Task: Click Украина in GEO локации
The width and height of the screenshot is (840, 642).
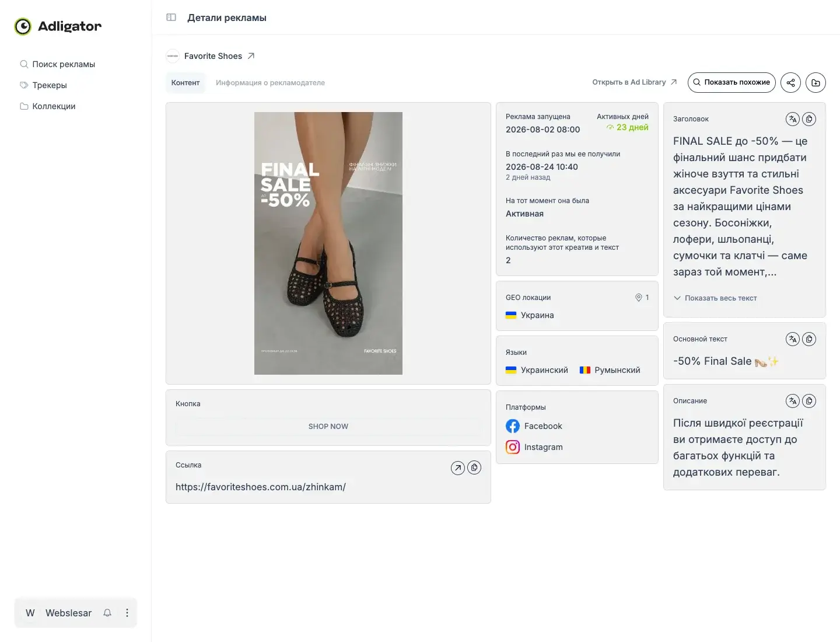Action: tap(530, 315)
